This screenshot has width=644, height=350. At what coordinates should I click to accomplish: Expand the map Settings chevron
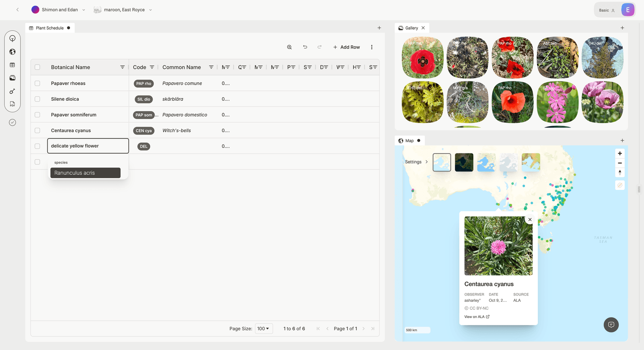click(x=426, y=162)
